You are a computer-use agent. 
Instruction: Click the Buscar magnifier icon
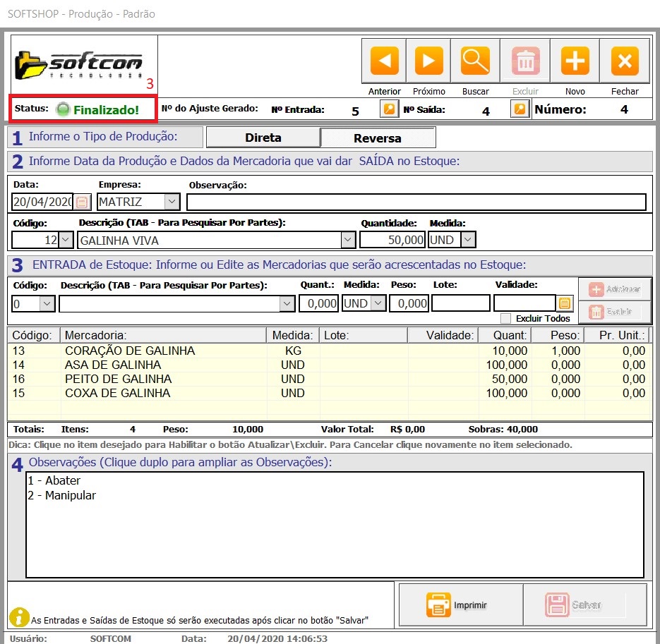pyautogui.click(x=475, y=61)
